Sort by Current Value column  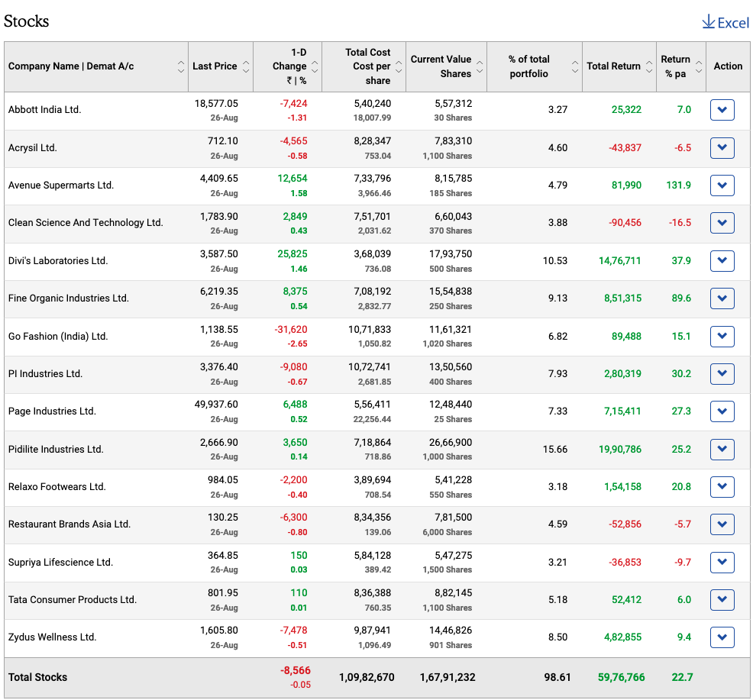480,66
